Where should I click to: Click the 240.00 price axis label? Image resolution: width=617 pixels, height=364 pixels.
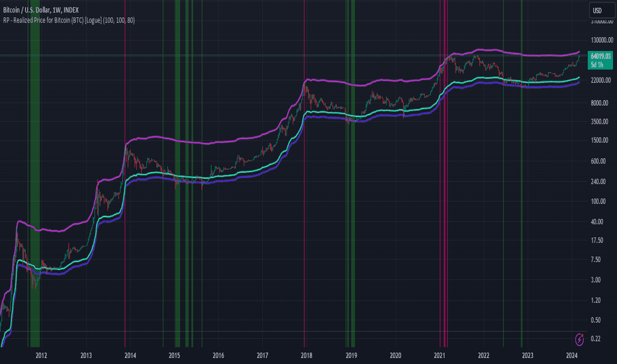598,181
